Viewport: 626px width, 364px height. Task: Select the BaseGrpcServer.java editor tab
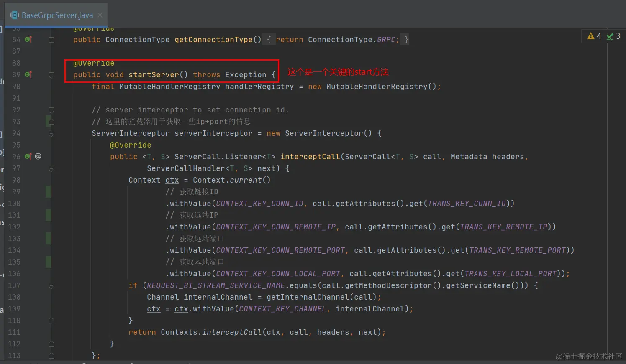coord(57,15)
